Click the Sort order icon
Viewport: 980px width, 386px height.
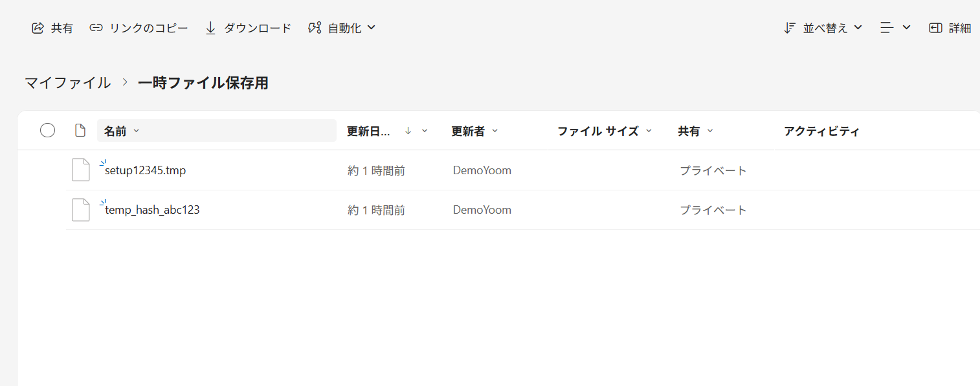[790, 28]
